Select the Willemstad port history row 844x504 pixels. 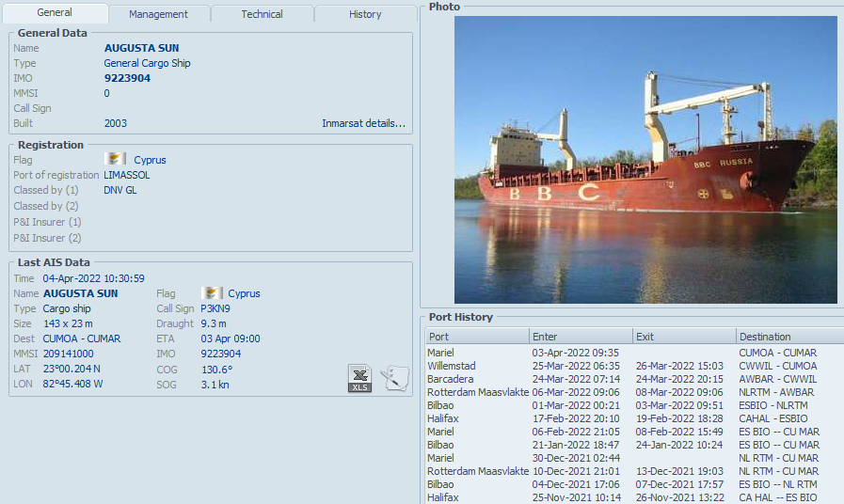click(634, 366)
